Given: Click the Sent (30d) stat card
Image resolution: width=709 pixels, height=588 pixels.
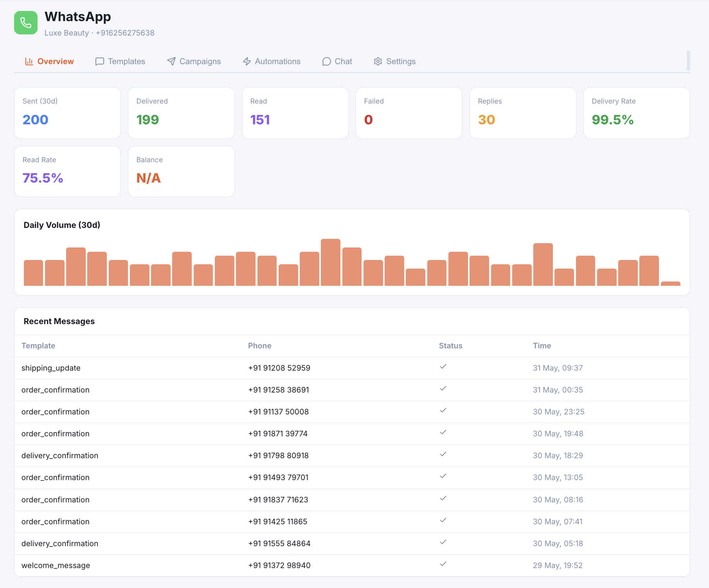Looking at the screenshot, I should pyautogui.click(x=67, y=113).
